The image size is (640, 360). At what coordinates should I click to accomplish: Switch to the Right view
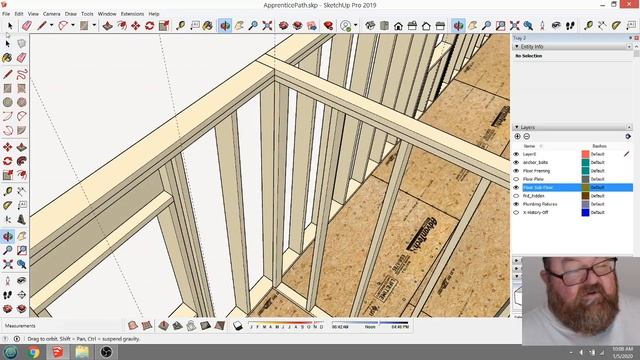point(412,26)
